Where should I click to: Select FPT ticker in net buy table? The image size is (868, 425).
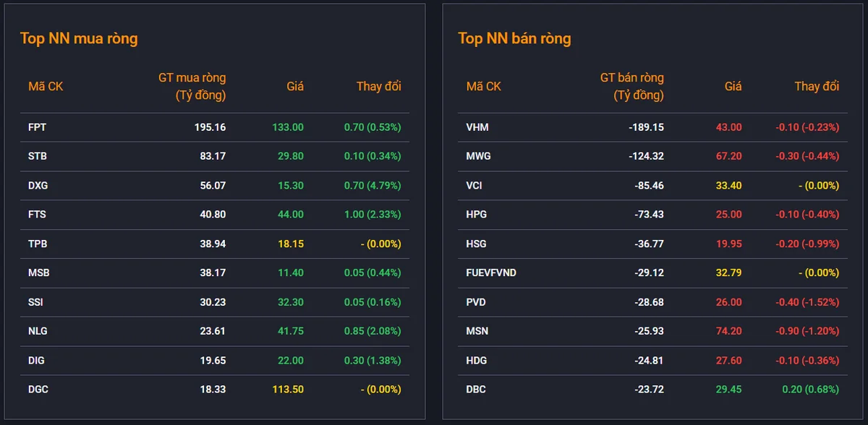tap(37, 127)
